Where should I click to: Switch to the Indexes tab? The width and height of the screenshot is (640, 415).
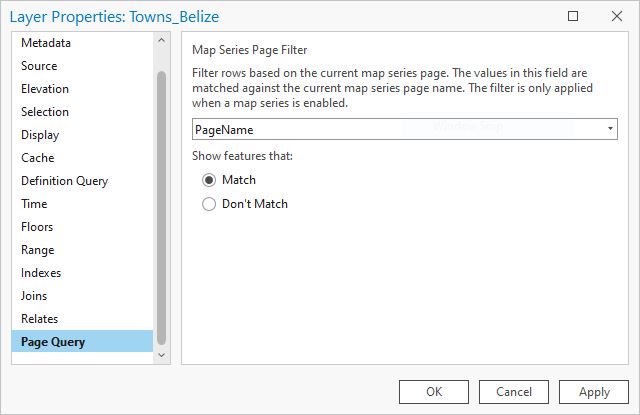[41, 273]
